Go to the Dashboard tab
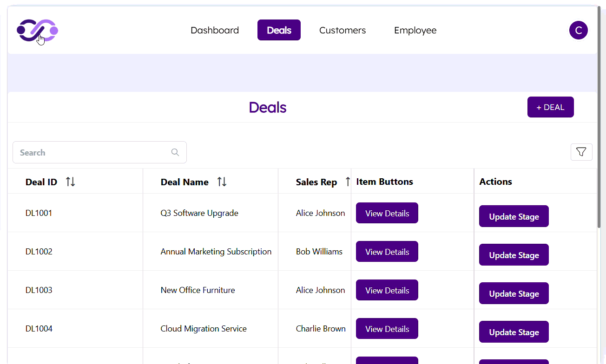The image size is (606, 364). tap(215, 30)
